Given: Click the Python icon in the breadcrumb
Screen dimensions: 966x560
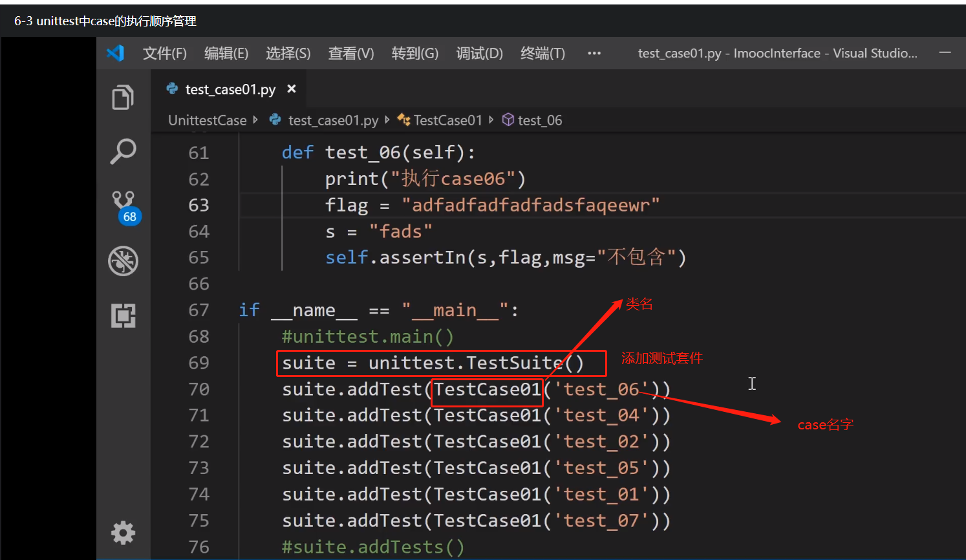Looking at the screenshot, I should [x=275, y=120].
